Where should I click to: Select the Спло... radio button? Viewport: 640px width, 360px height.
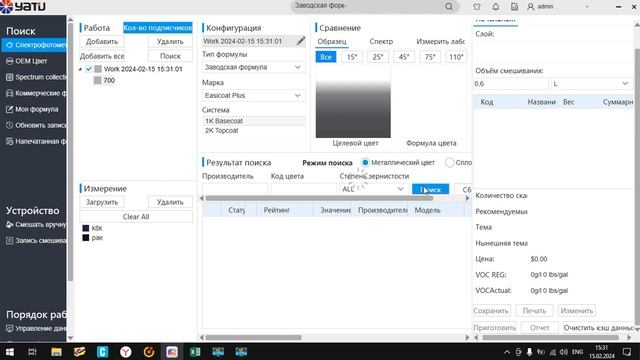(449, 162)
